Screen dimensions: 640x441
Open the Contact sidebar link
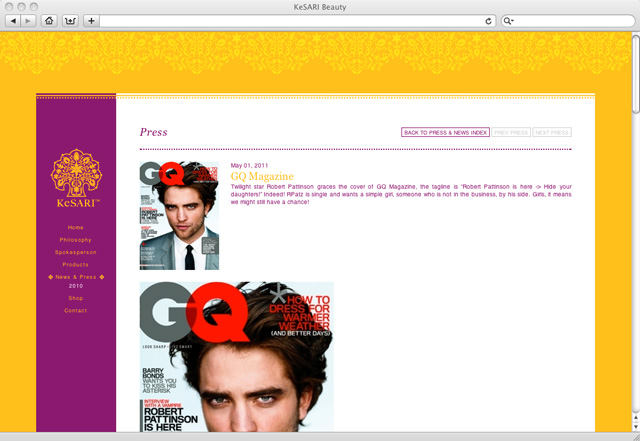click(76, 310)
